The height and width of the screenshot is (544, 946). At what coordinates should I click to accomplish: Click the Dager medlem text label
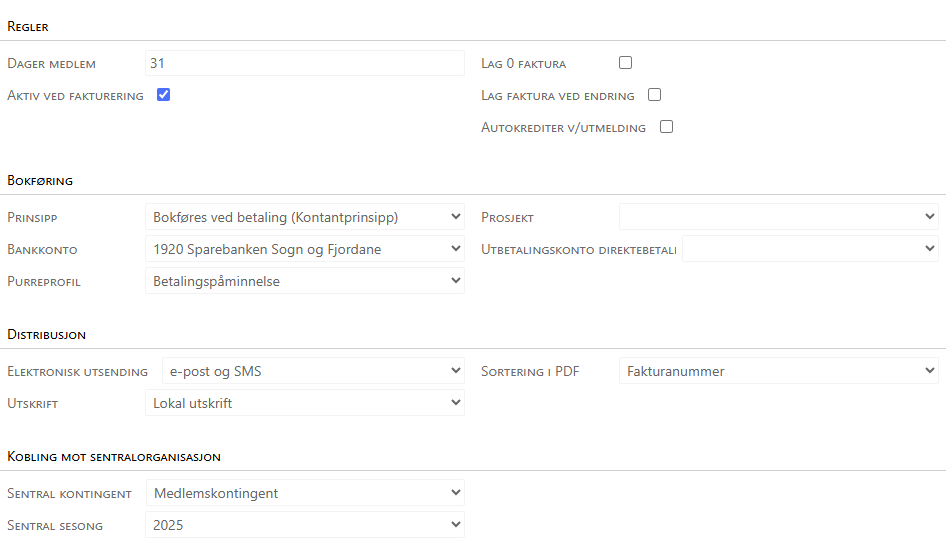point(52,64)
